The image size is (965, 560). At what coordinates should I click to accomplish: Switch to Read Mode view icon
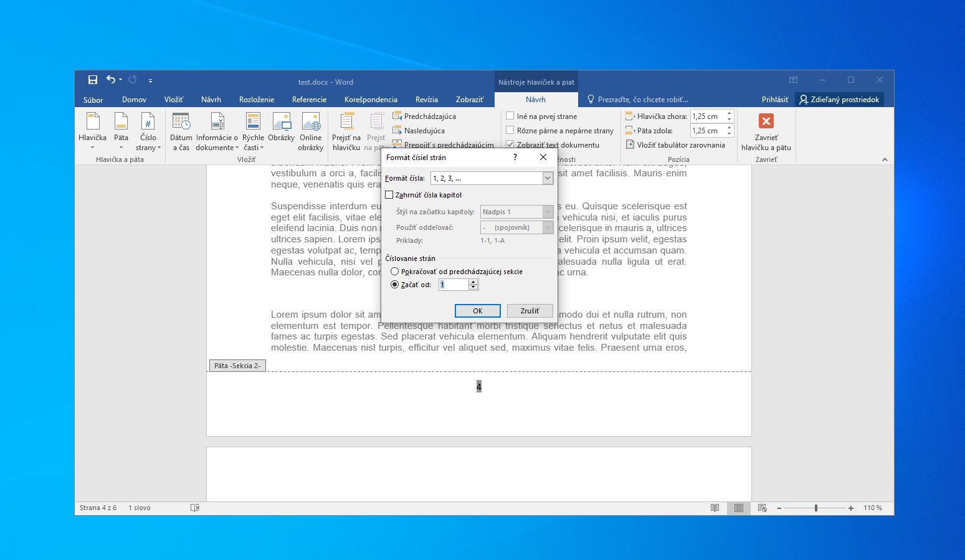[715, 508]
